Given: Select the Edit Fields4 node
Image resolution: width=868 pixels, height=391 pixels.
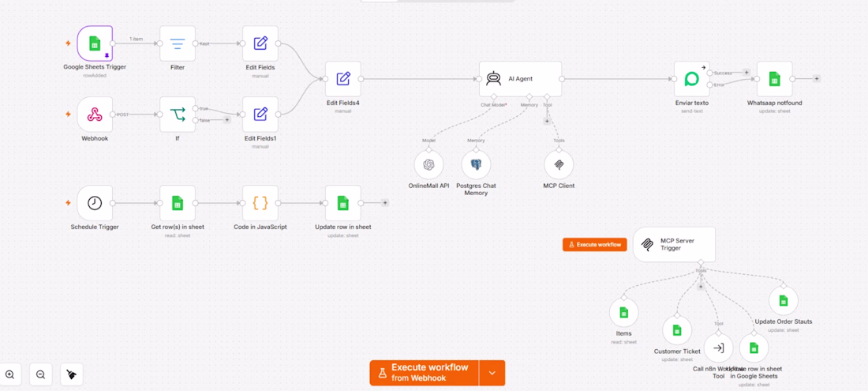Looking at the screenshot, I should 343,79.
